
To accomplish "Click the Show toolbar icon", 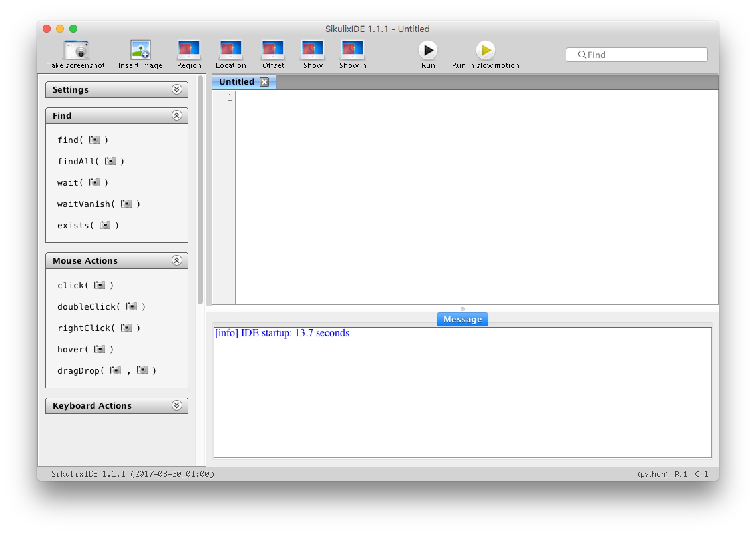I will pos(313,50).
